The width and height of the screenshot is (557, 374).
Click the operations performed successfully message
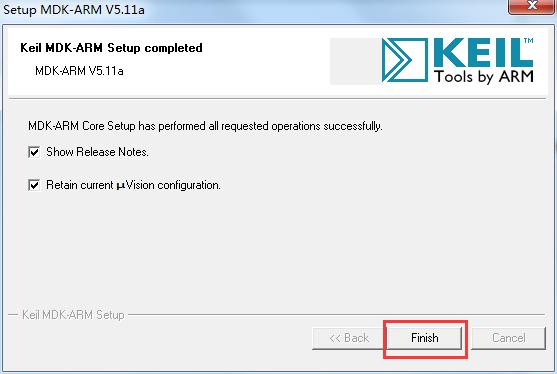(x=205, y=126)
